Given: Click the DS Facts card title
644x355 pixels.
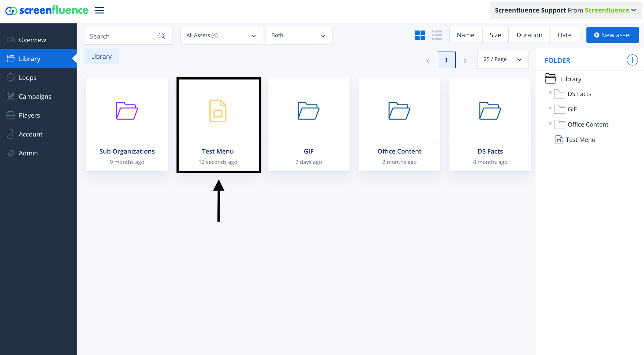Looking at the screenshot, I should (x=490, y=151).
